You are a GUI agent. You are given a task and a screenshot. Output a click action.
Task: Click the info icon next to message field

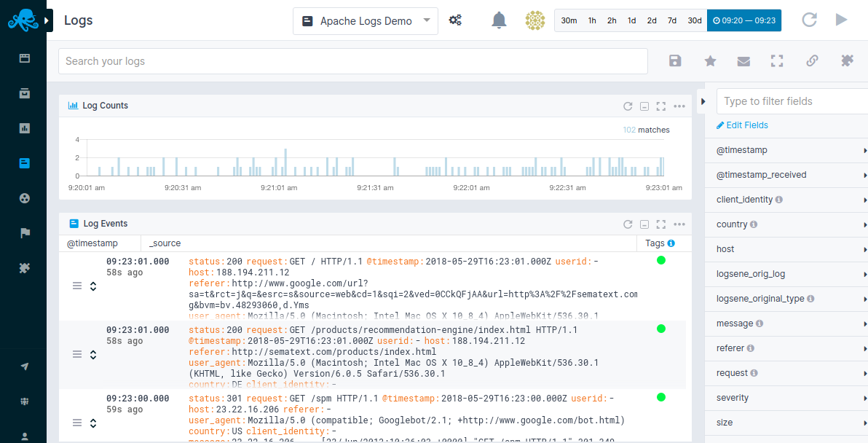click(x=759, y=324)
